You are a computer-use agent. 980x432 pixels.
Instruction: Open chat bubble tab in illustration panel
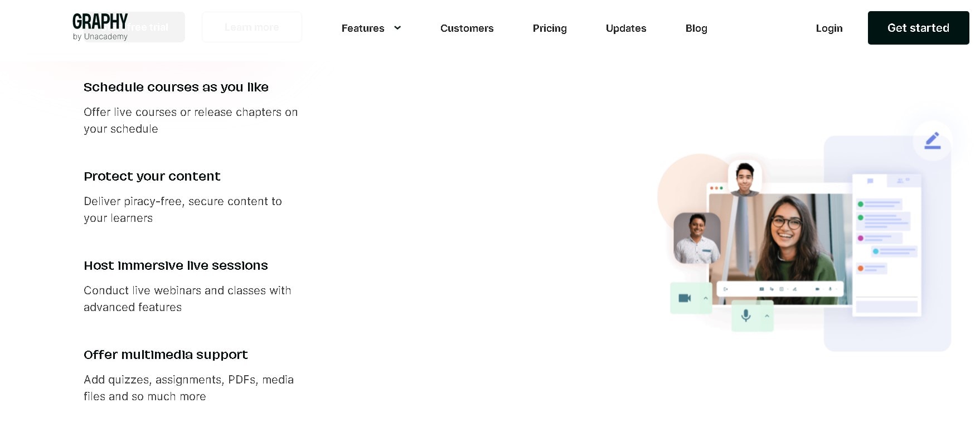(870, 181)
